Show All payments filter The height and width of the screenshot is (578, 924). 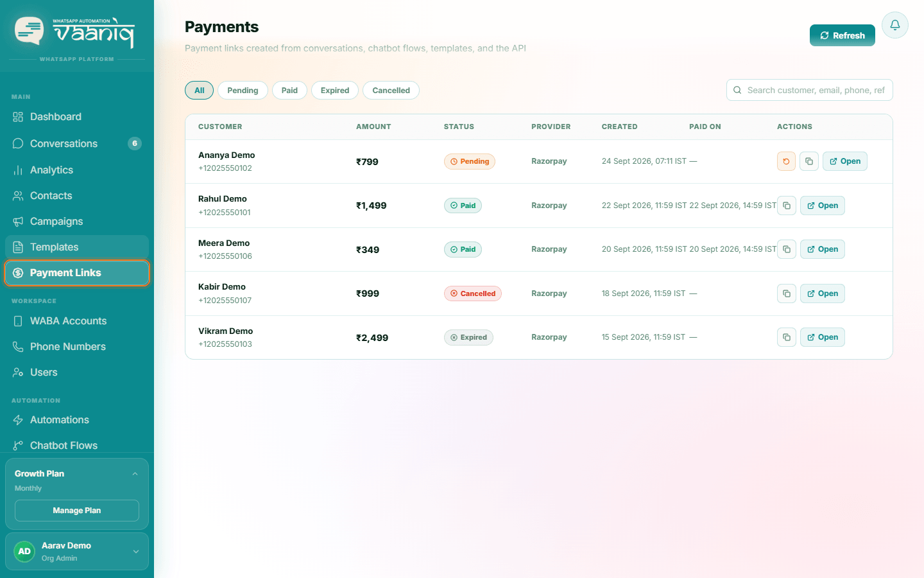(200, 91)
